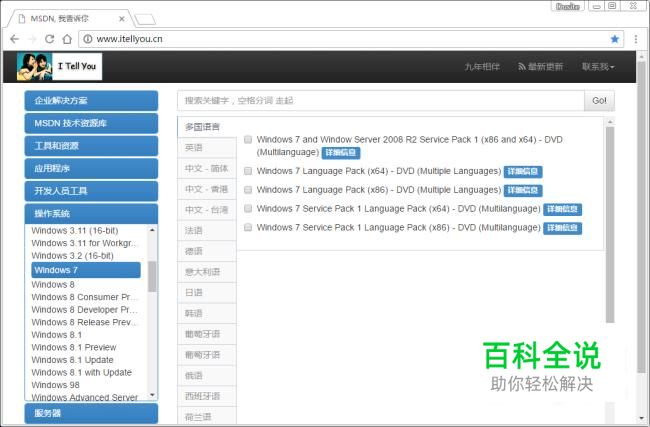This screenshot has height=427, width=650.
Task: Tick the Windows 7 and Window Server 2008 R2 SP1 checkbox
Action: coord(247,139)
